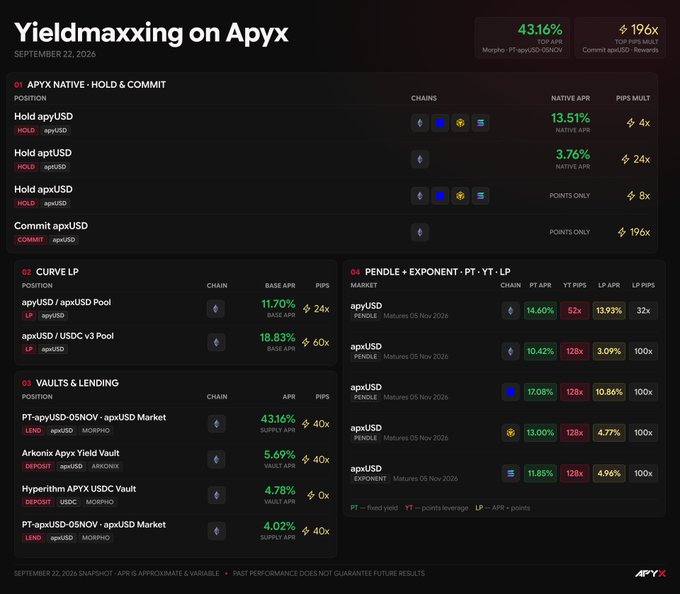Click the MORPHO tag under PT-apyUSD-05NOV market
This screenshot has width=680, height=594.
96,431
